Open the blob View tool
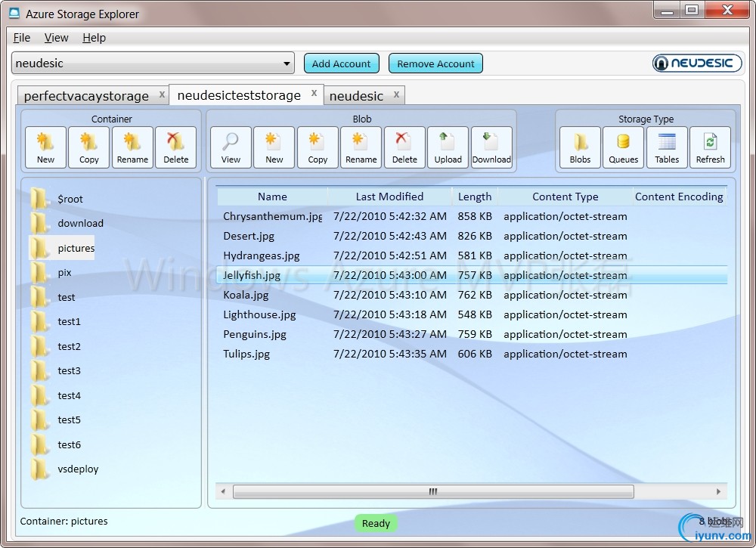Image resolution: width=756 pixels, height=548 pixels. click(x=231, y=147)
